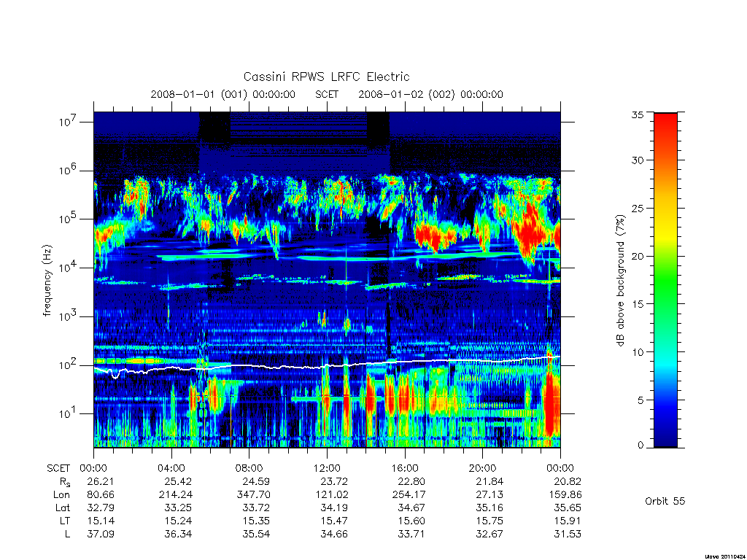Click the 04:00 time axis label
Viewport: 747px width, 560px height.
tap(171, 468)
